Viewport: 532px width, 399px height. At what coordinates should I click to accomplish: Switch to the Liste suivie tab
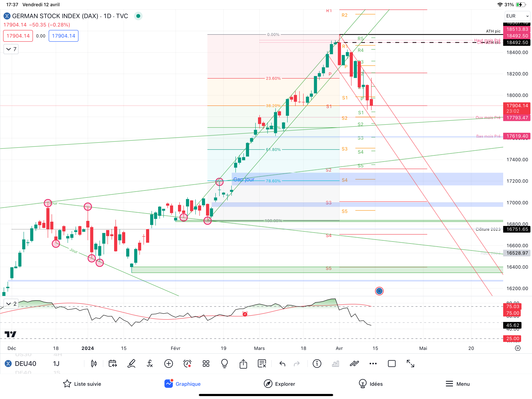tap(82, 384)
